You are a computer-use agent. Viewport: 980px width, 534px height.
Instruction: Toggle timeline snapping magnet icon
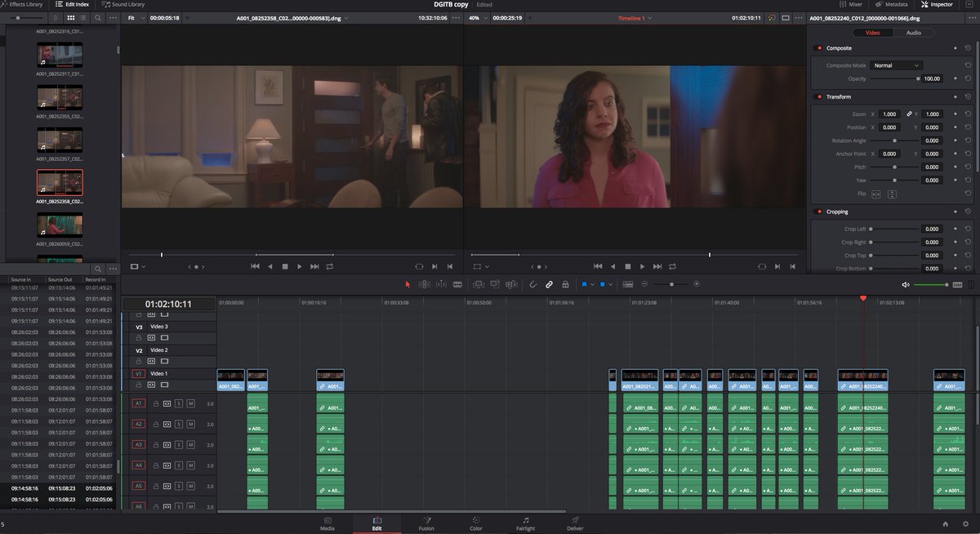532,284
